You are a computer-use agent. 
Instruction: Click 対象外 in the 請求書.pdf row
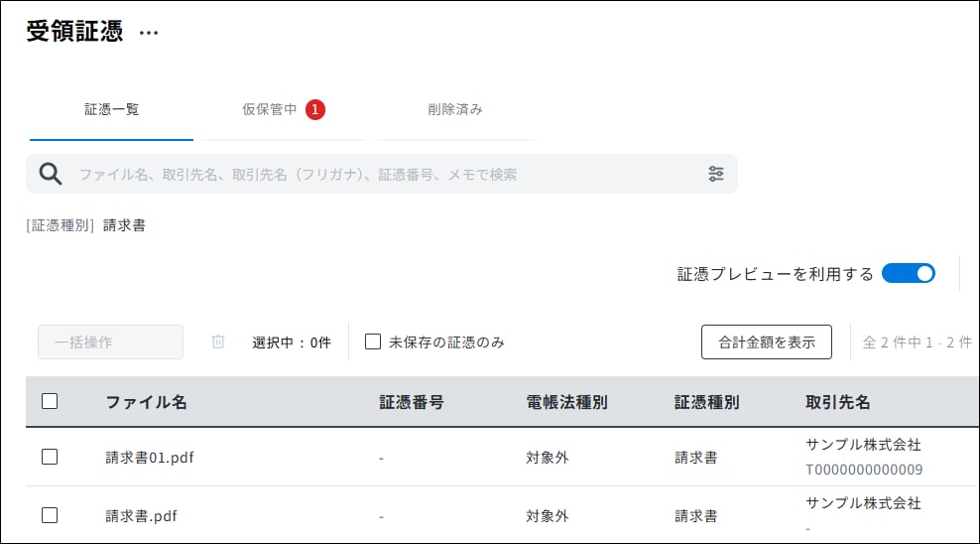tap(547, 516)
